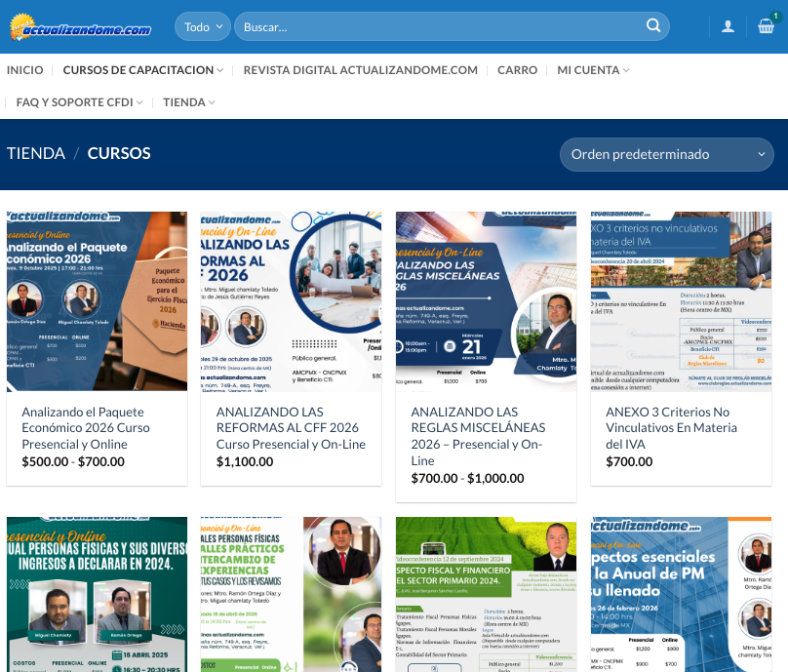Focus the Buscar search field

(x=452, y=26)
